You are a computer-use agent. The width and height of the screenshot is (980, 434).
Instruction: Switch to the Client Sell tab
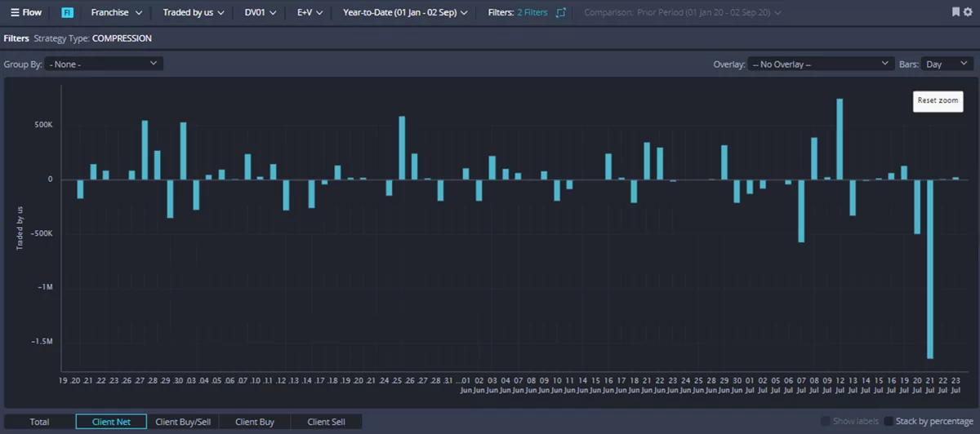326,422
